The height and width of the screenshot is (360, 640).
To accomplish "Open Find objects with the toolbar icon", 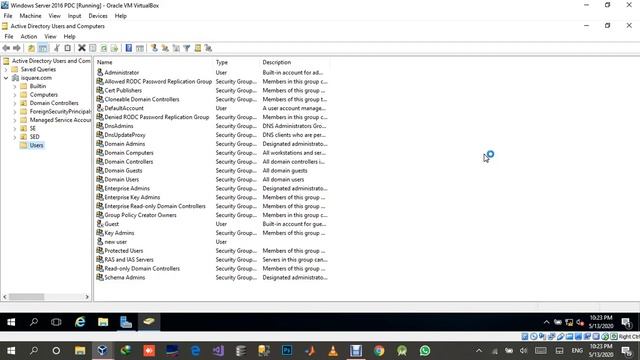I will [x=198, y=48].
